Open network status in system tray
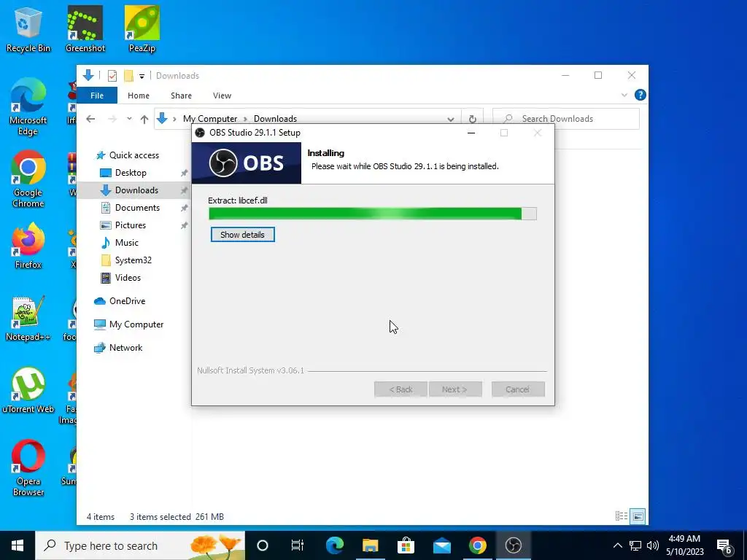The height and width of the screenshot is (560, 747). pyautogui.click(x=635, y=545)
